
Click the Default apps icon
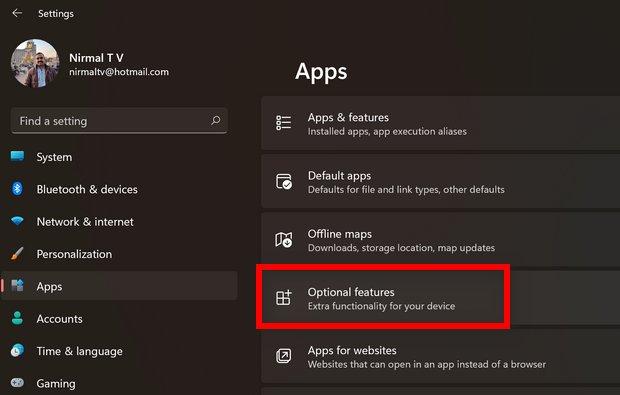(x=284, y=181)
